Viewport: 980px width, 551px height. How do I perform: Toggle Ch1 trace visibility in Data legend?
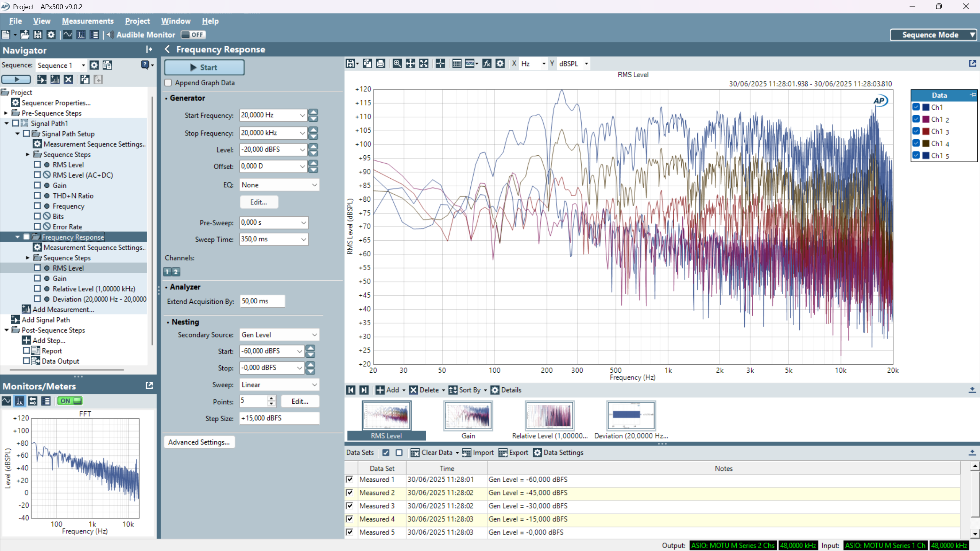[916, 107]
